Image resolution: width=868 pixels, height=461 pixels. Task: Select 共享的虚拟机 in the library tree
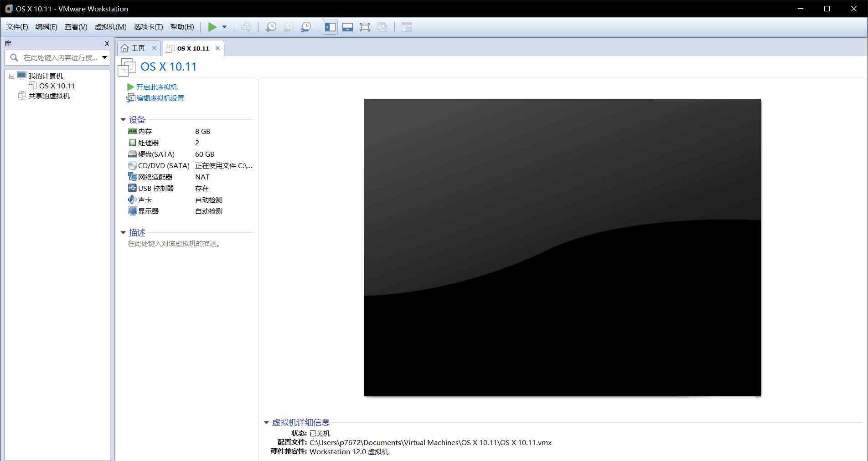(49, 96)
